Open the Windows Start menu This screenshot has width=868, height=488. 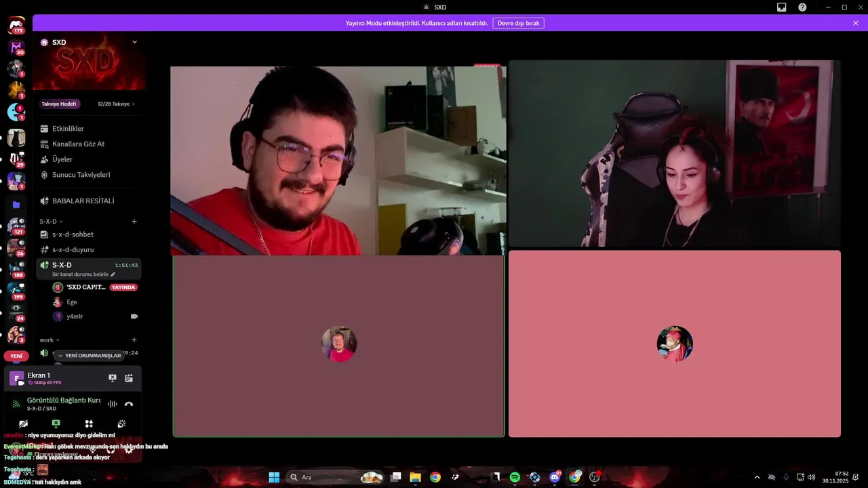[x=274, y=477]
